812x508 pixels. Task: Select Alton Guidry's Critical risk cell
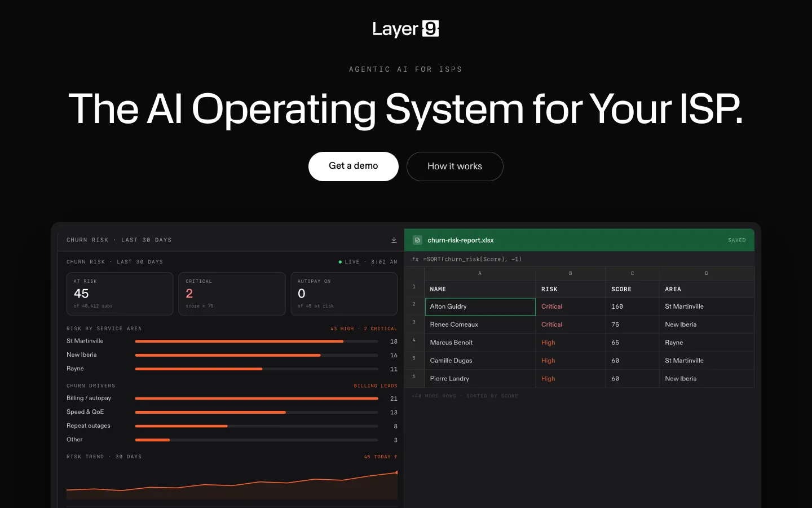[571, 306]
